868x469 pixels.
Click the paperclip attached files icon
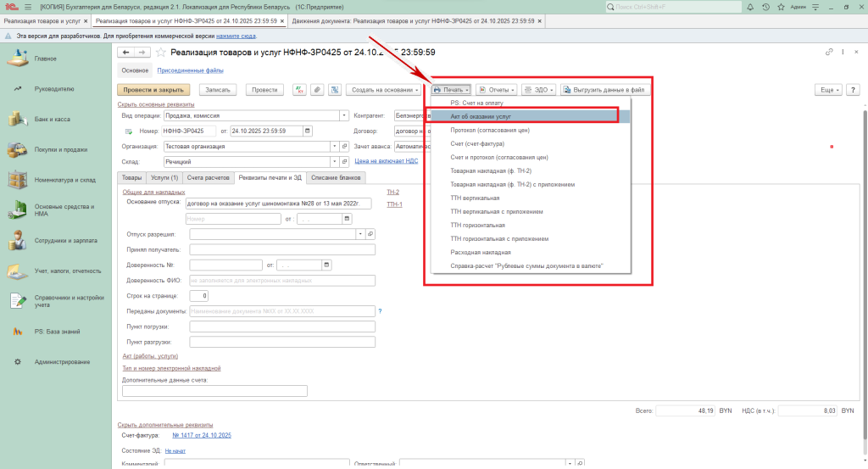[x=316, y=89]
